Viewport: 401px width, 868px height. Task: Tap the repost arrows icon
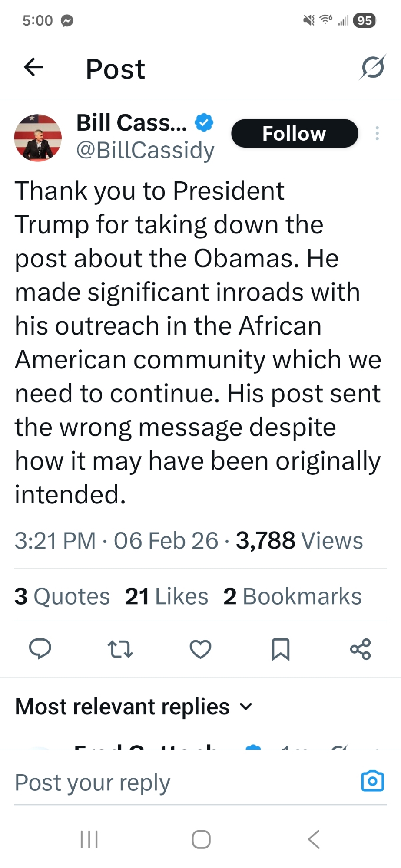pyautogui.click(x=120, y=649)
